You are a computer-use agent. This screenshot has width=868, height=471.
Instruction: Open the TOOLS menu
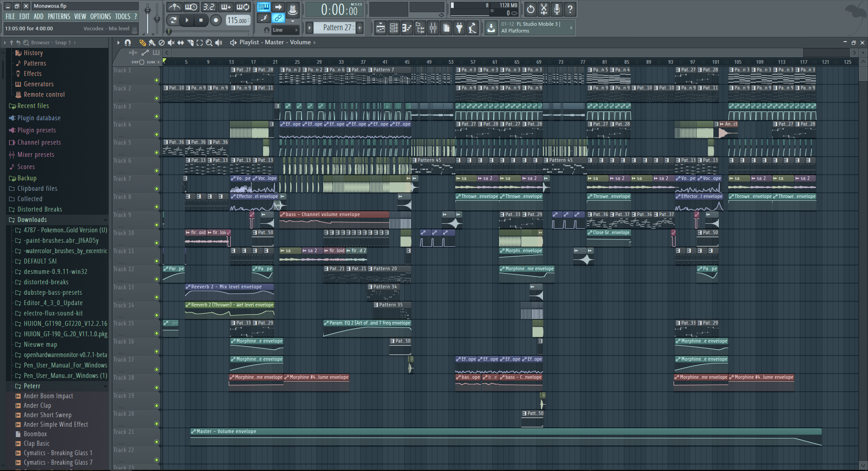click(123, 16)
